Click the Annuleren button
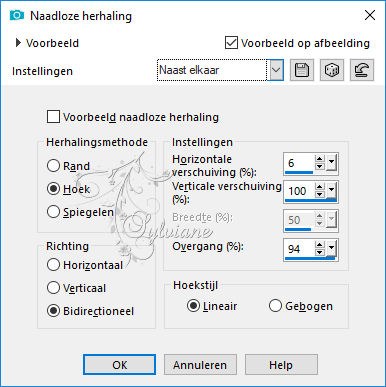Image resolution: width=386 pixels, height=387 pixels. coord(200,365)
